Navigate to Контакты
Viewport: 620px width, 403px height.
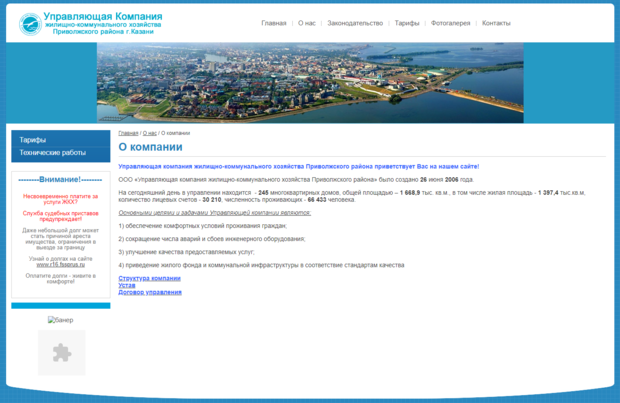496,22
